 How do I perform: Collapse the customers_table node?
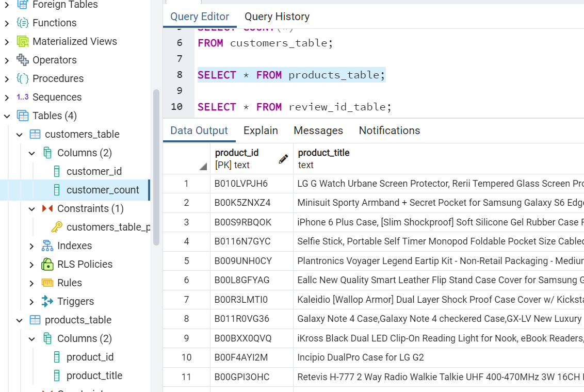[x=20, y=135]
